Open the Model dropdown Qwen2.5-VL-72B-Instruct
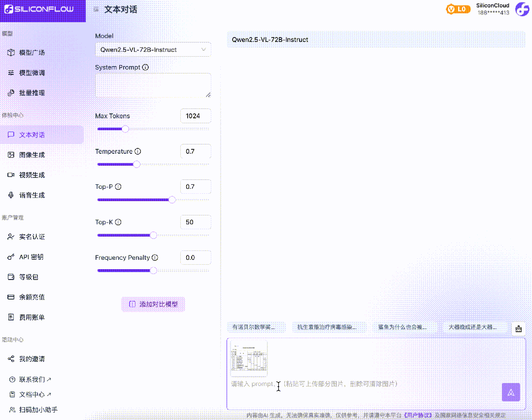The image size is (532, 420). click(x=153, y=50)
